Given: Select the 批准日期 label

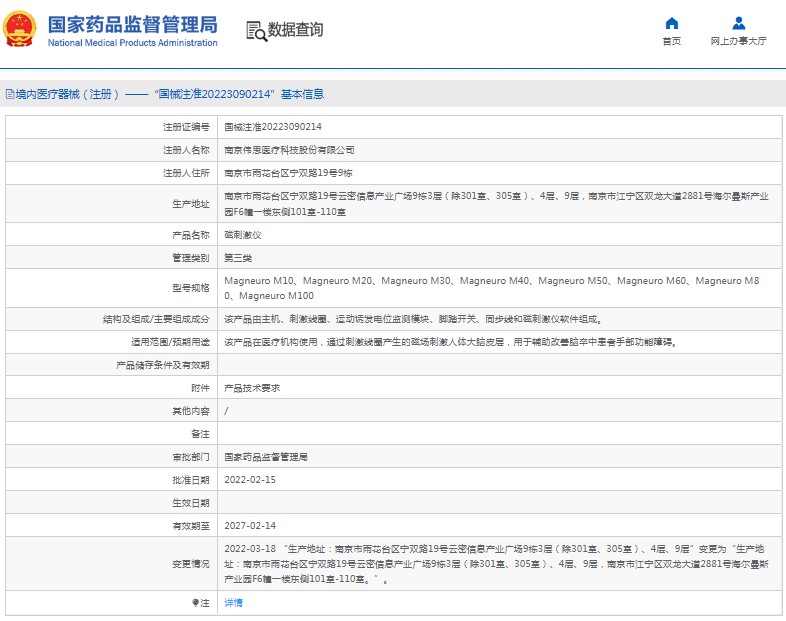Looking at the screenshot, I should click(x=190, y=480).
